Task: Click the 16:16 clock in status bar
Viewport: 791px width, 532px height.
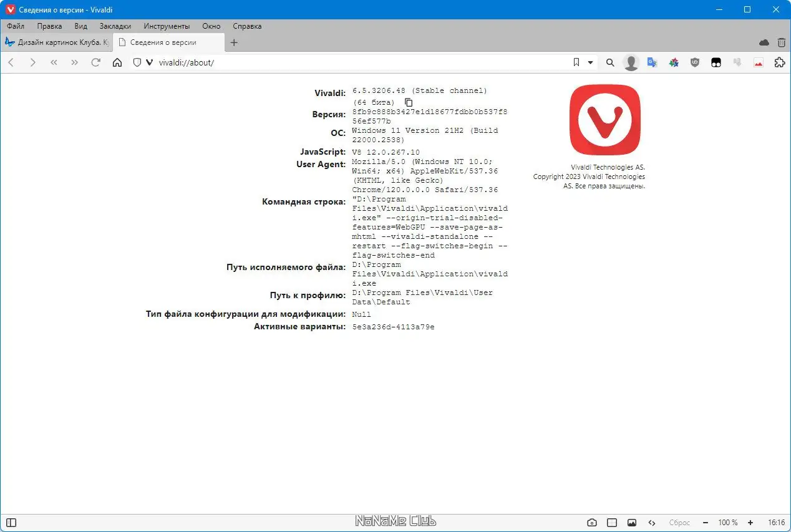Action: point(777,523)
